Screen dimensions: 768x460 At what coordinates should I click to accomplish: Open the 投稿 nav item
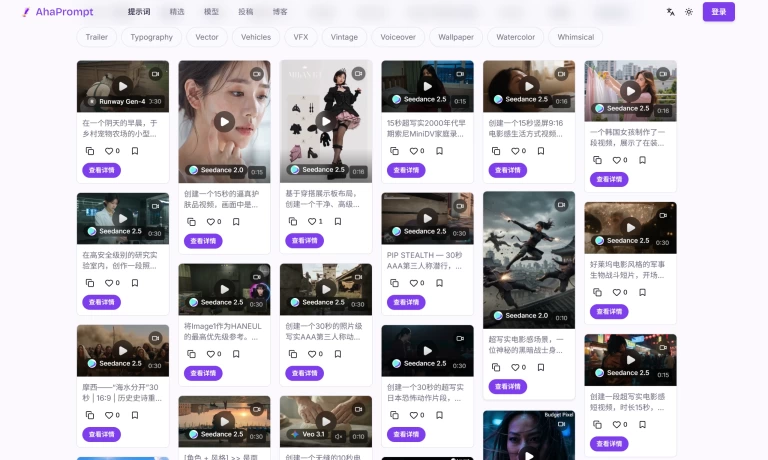246,12
